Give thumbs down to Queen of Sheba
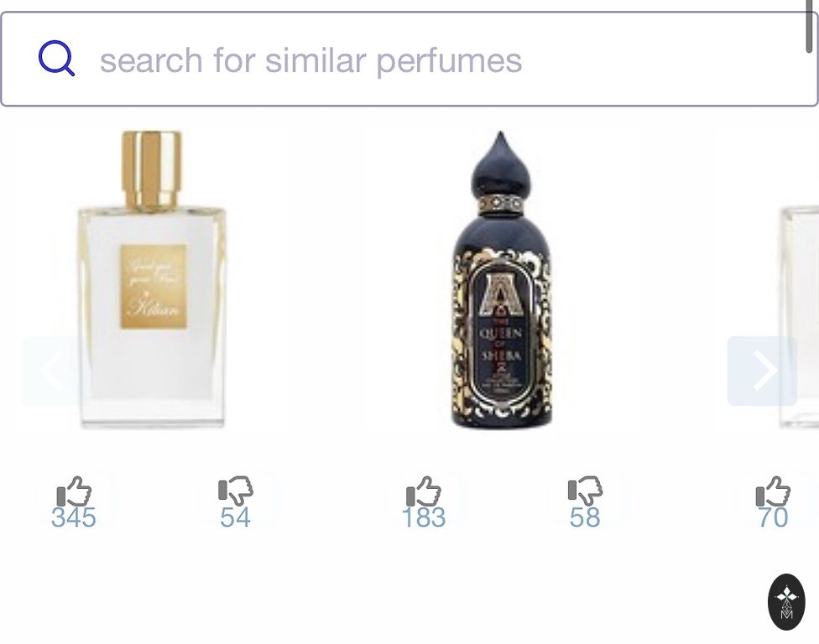This screenshot has height=644, width=819. [585, 491]
